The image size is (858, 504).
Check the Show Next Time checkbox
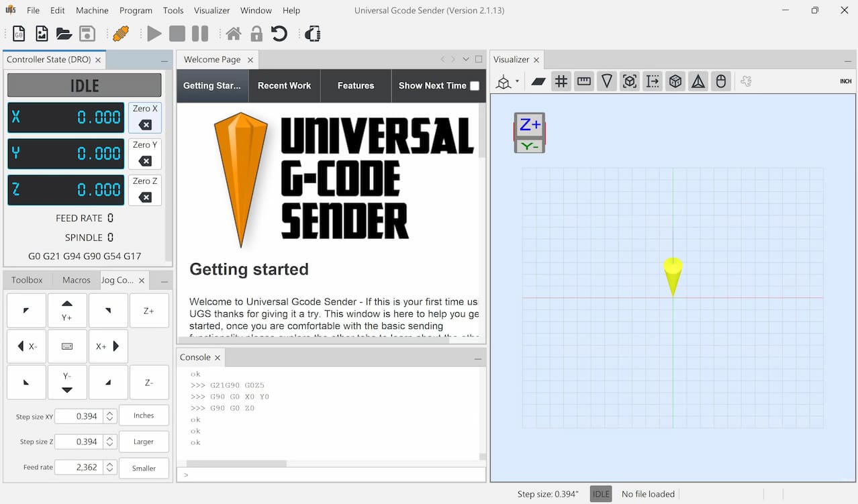[475, 86]
